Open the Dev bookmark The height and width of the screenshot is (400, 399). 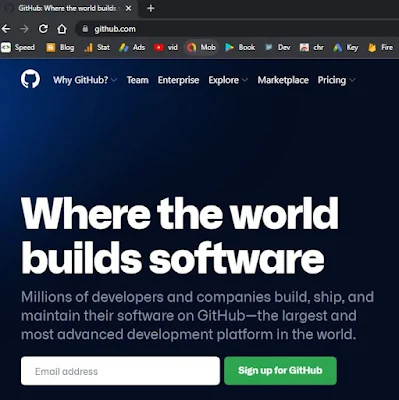tap(277, 48)
